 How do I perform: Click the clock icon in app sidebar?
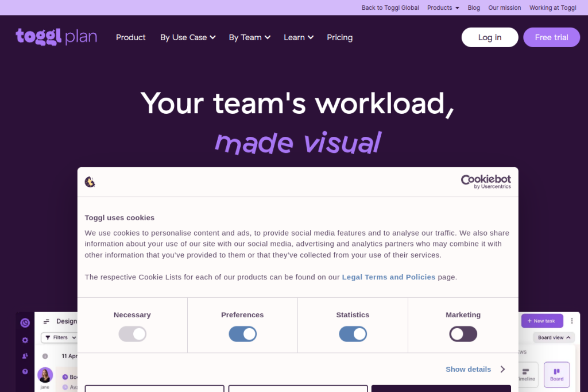pos(25,322)
